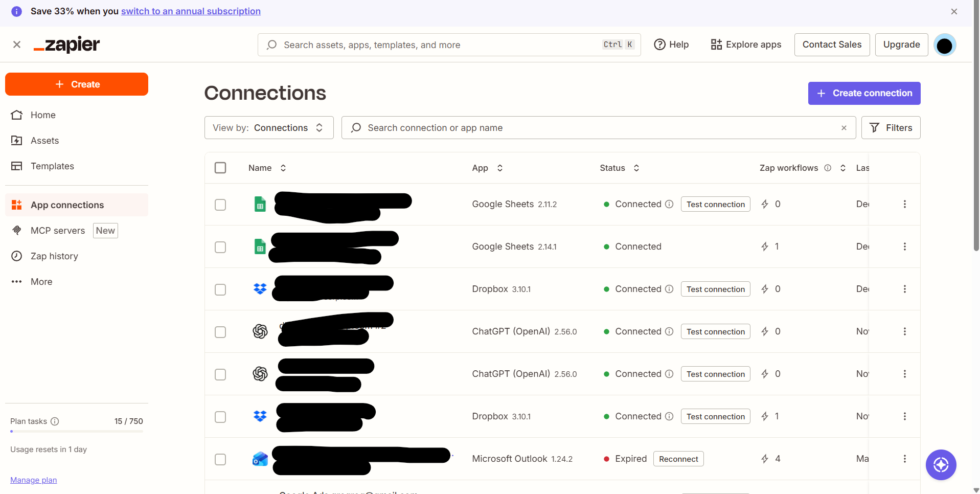Open Assets from the sidebar
This screenshot has height=494, width=980.
click(77, 141)
